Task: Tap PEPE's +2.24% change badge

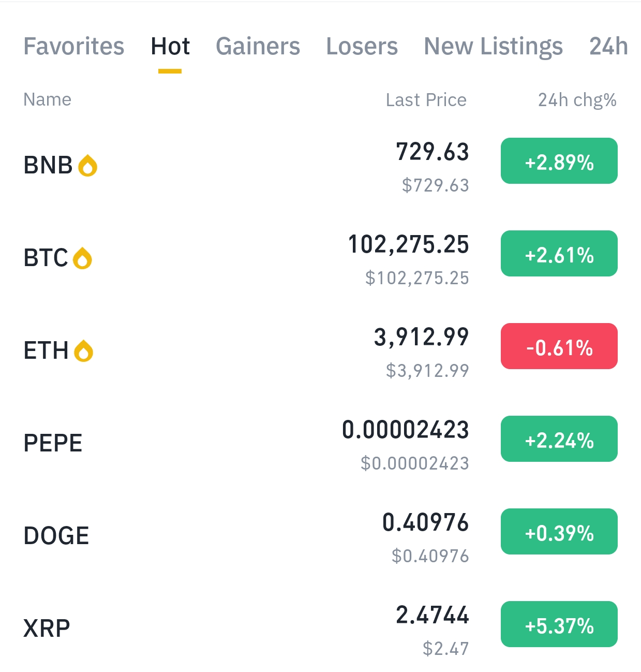Action: click(559, 439)
